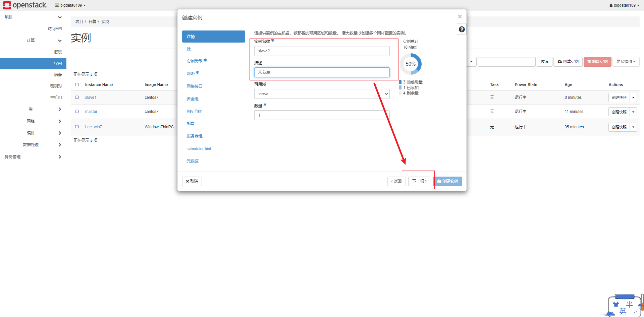Expand the 数据处理 sidebar section
644x317 pixels.
tap(42, 145)
